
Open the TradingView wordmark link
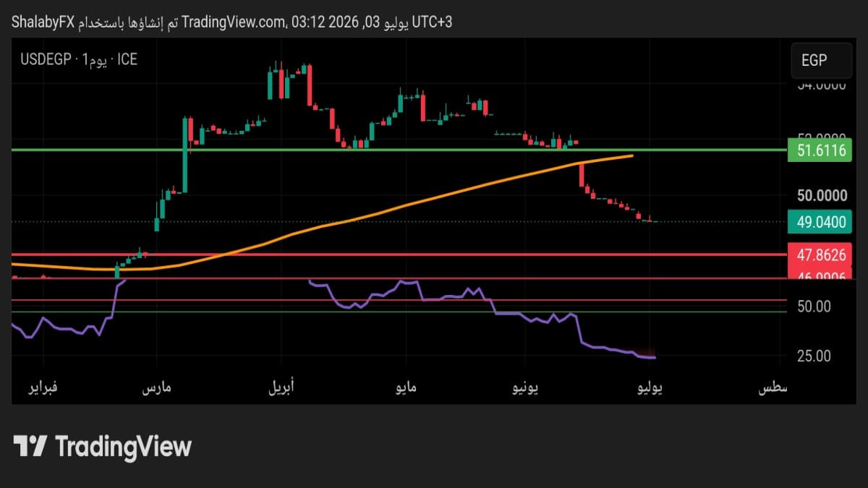[123, 447]
